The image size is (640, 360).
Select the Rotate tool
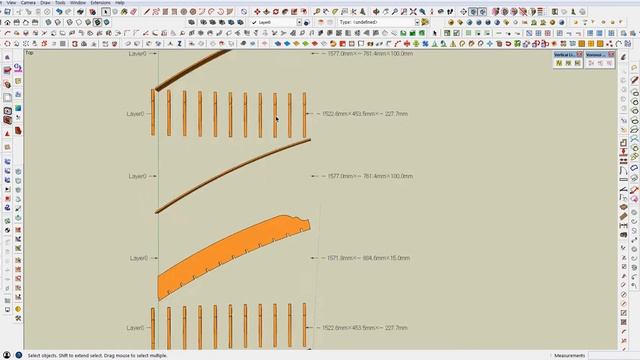[276, 12]
